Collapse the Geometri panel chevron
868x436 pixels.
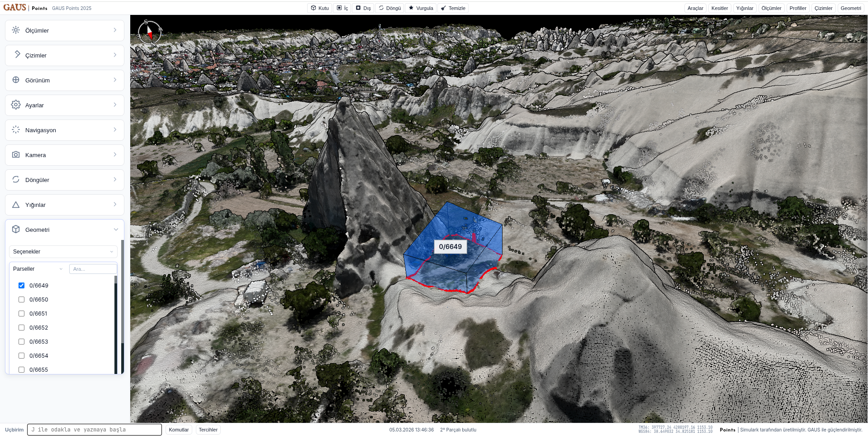[116, 230]
